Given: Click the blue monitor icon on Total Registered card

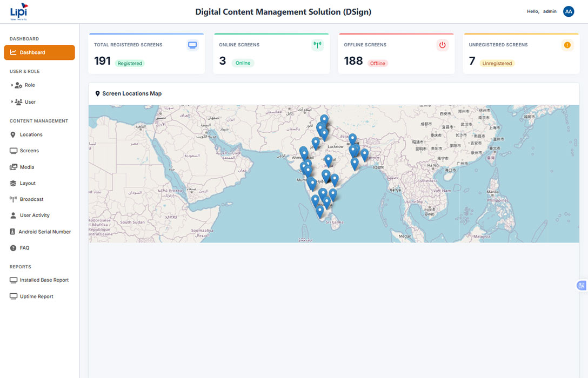Looking at the screenshot, I should (192, 45).
